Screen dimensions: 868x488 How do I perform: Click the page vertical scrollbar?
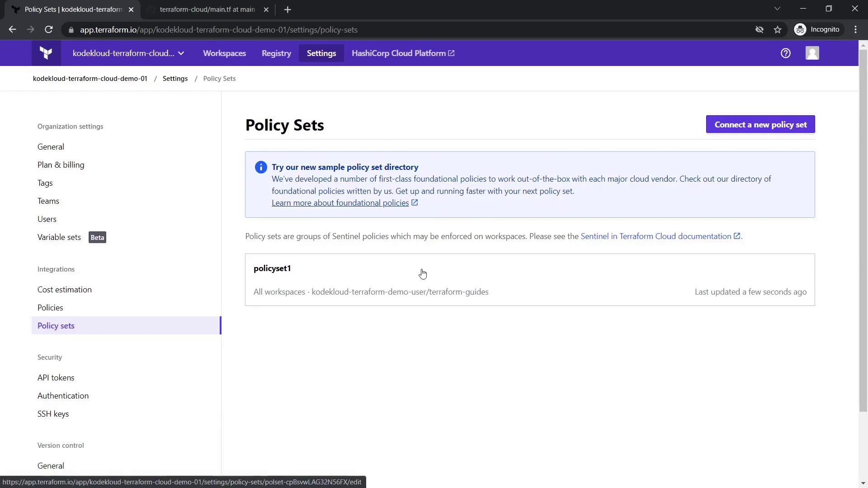pyautogui.click(x=863, y=226)
